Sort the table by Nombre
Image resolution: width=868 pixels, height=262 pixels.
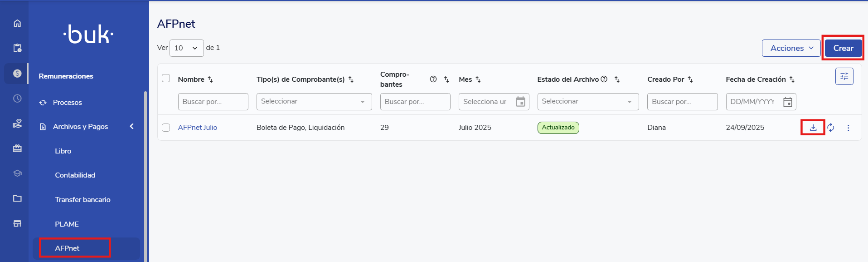click(210, 79)
